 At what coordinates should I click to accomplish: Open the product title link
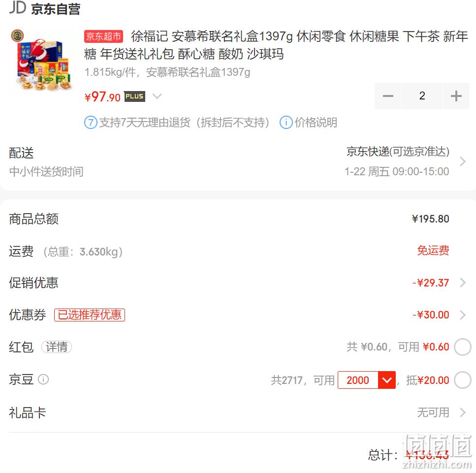tap(276, 45)
